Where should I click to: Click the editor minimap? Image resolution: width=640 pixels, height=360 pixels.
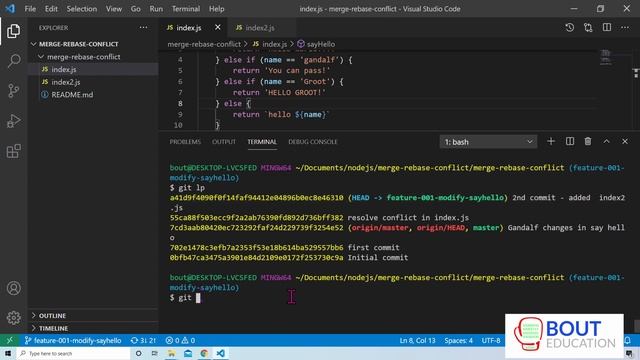tap(606, 57)
